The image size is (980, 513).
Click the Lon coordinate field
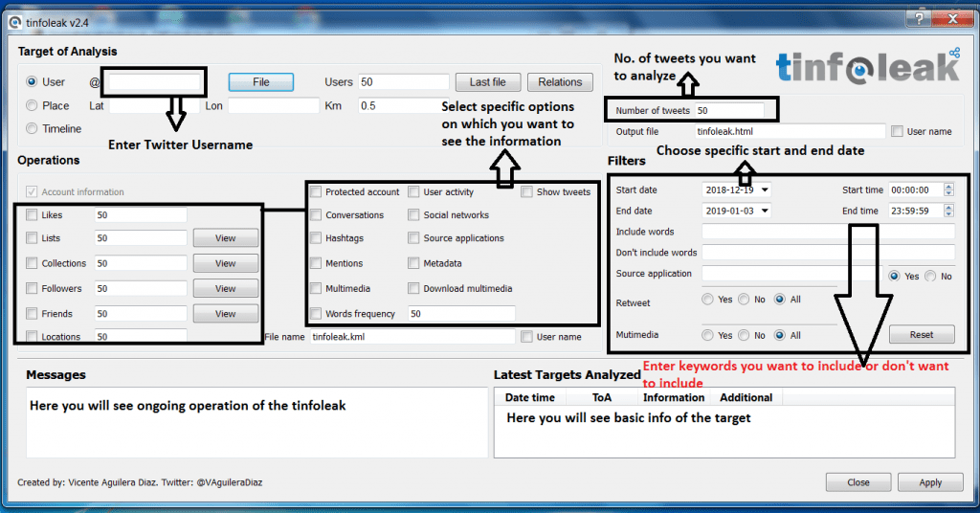click(274, 105)
